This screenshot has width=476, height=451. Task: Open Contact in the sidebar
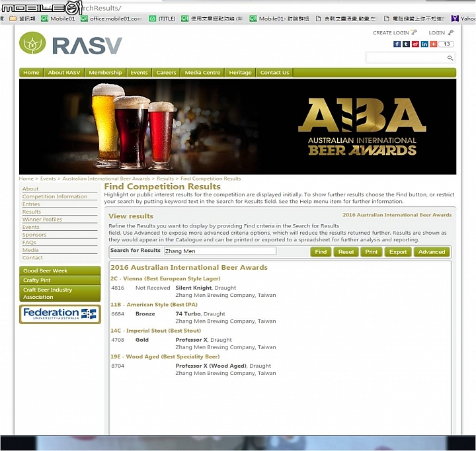click(x=32, y=257)
